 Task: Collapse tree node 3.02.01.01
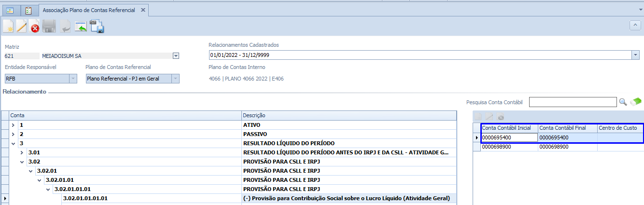point(40,180)
